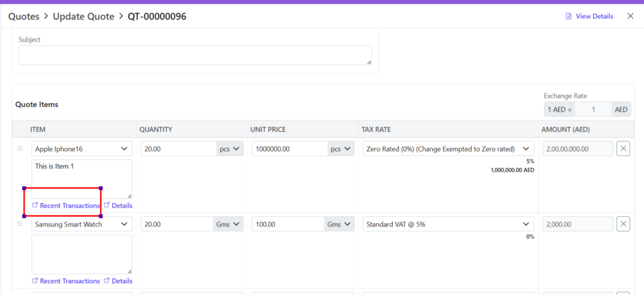Click into the Subject text field
The image size is (644, 295).
pos(195,55)
